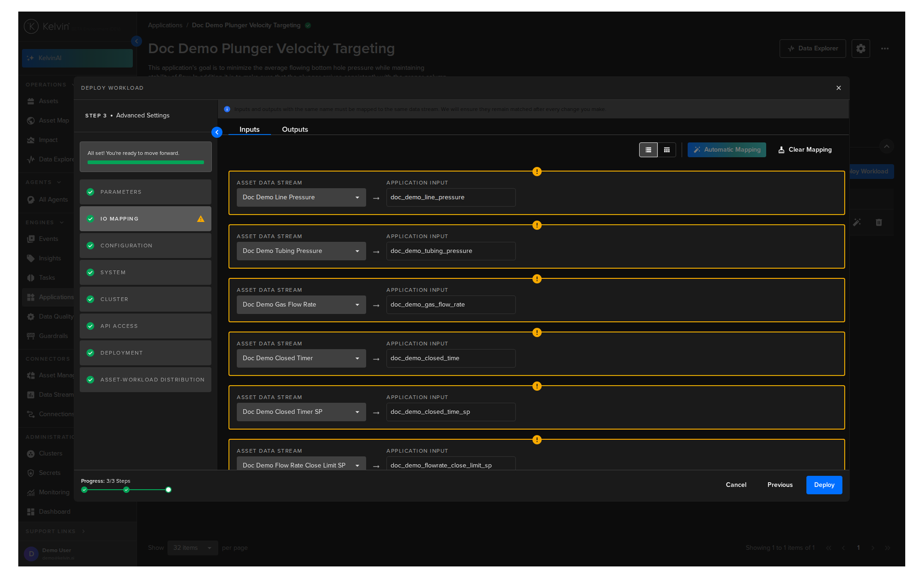Viewport: 924px width, 578px height.
Task: Open the application settings gear
Action: tap(860, 48)
